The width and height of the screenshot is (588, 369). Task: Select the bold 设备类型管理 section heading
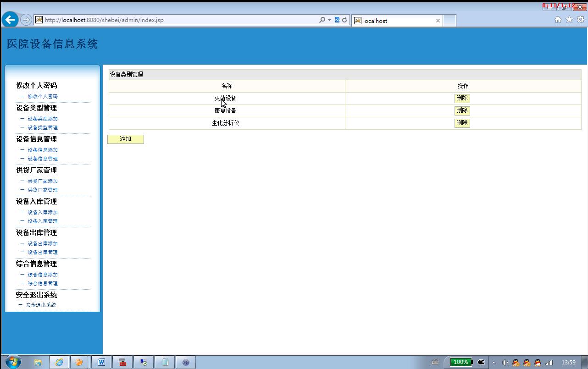37,108
